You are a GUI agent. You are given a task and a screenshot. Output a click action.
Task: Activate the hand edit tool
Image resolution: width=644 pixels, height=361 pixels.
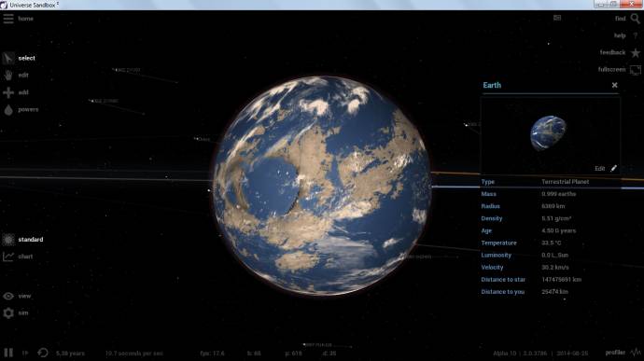click(8, 76)
